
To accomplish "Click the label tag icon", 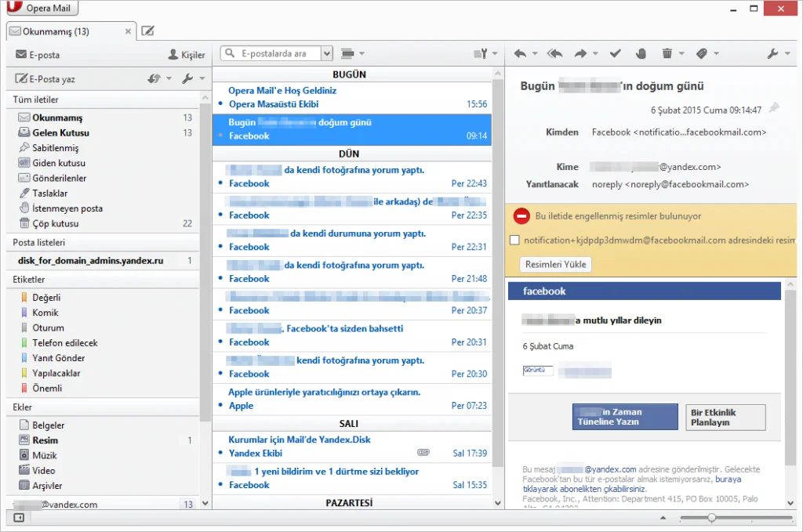I will pos(701,53).
